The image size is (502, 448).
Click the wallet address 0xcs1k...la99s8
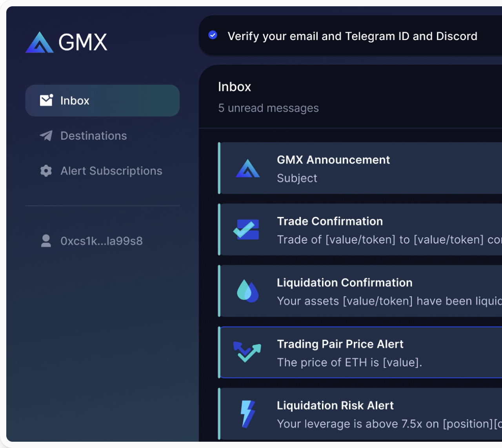tap(102, 241)
